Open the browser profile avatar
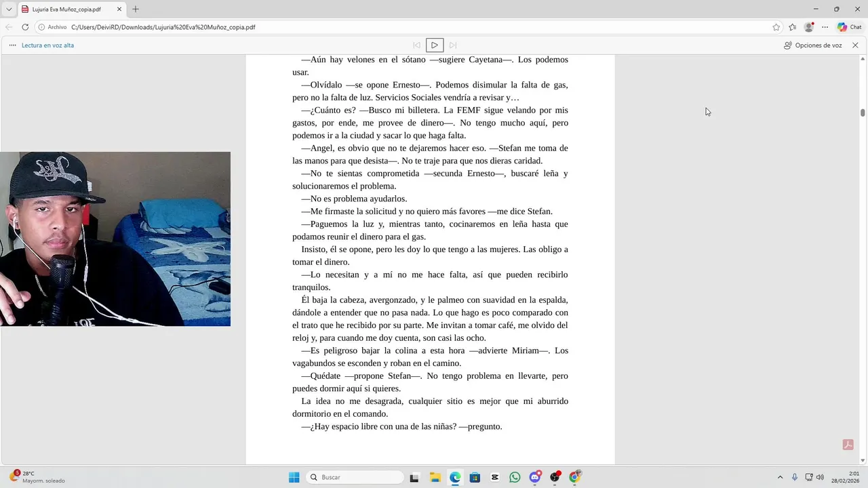 (x=808, y=27)
